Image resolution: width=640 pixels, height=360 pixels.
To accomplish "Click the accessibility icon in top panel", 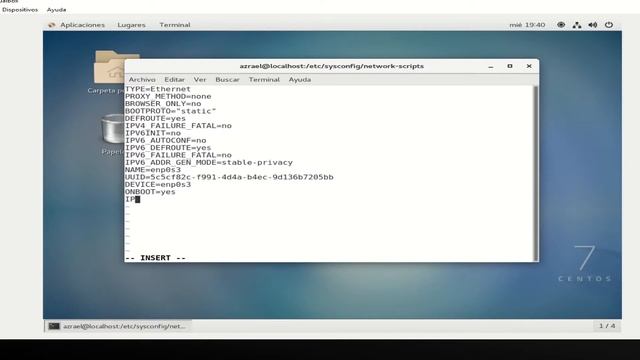I will pyautogui.click(x=561, y=25).
